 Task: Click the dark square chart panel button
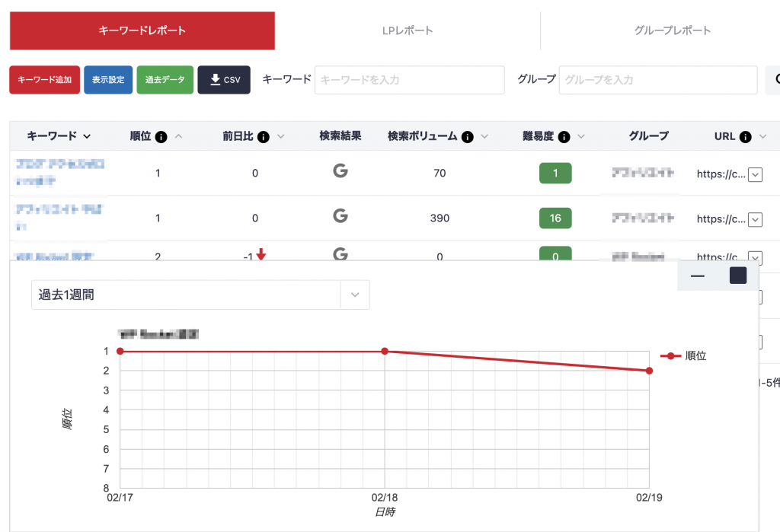point(737,276)
